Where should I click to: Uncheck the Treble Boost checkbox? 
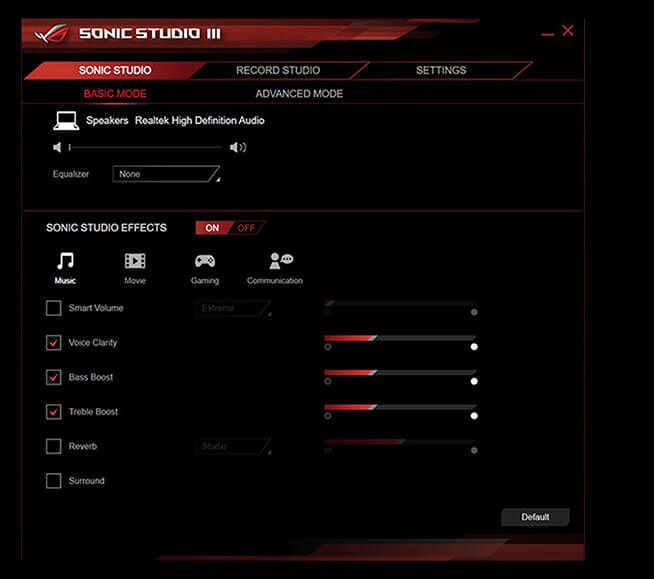(53, 412)
